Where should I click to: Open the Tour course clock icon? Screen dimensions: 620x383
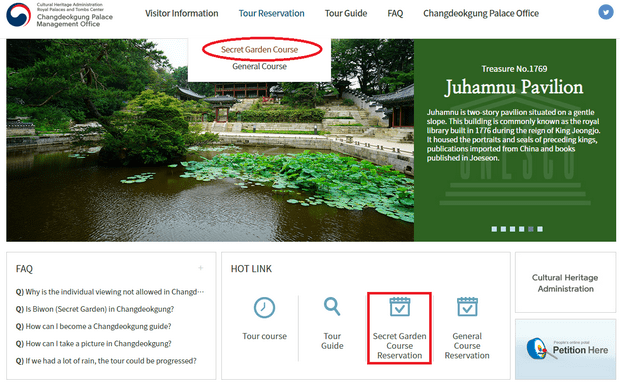264,307
